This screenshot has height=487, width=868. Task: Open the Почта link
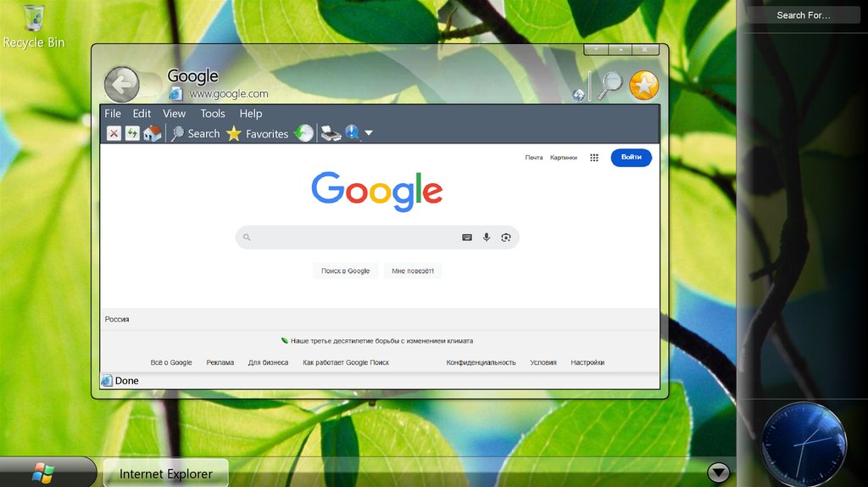click(x=534, y=157)
